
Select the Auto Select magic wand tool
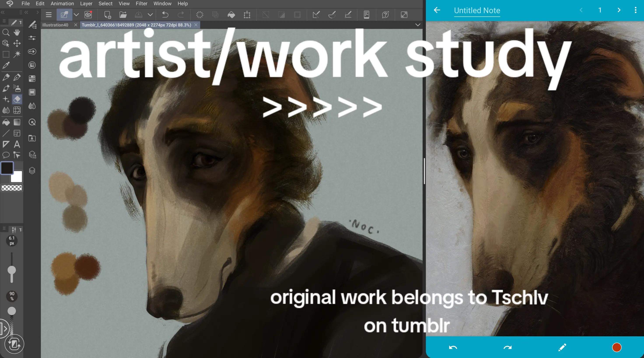coord(17,54)
